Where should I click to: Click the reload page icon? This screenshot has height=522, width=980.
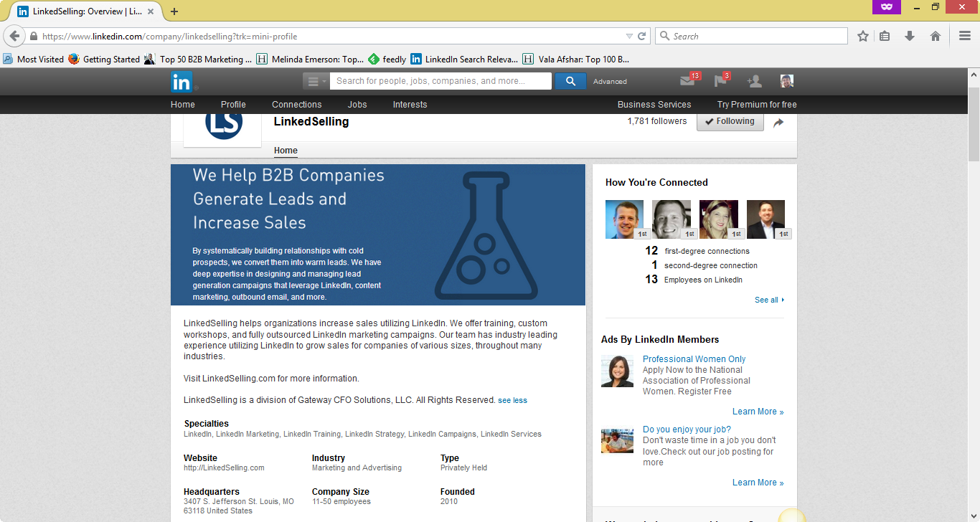[x=642, y=36]
